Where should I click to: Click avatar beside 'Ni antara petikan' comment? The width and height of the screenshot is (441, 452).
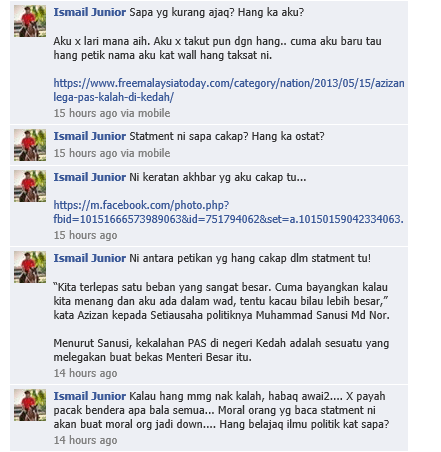[x=30, y=267]
